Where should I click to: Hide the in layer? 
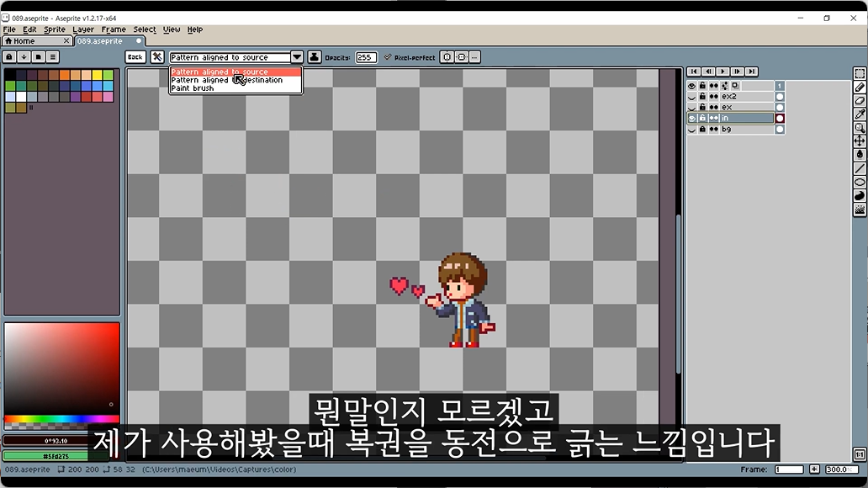pos(692,118)
